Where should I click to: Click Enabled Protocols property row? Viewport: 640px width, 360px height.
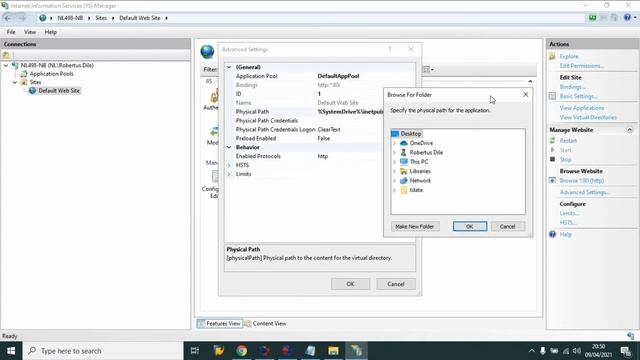coord(304,156)
